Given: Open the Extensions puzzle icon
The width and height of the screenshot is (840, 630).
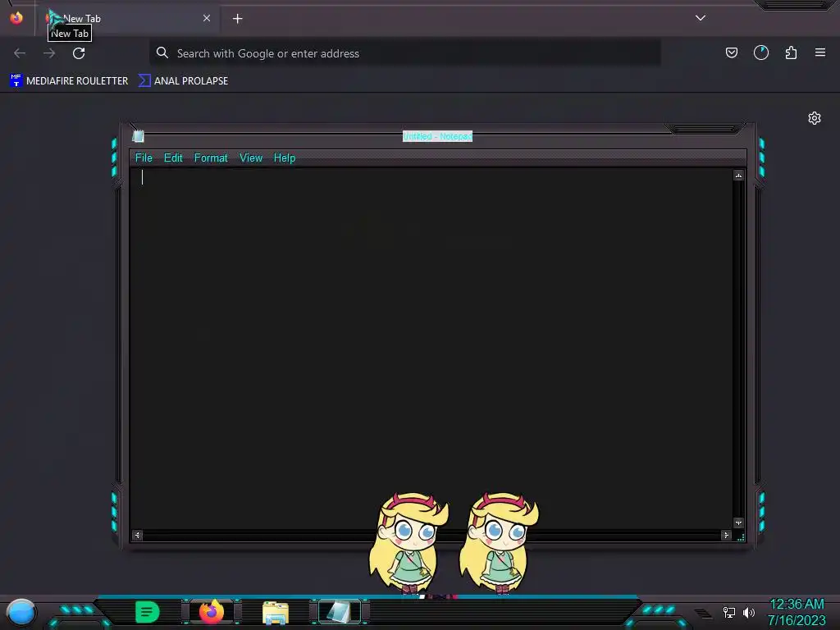Looking at the screenshot, I should point(791,52).
